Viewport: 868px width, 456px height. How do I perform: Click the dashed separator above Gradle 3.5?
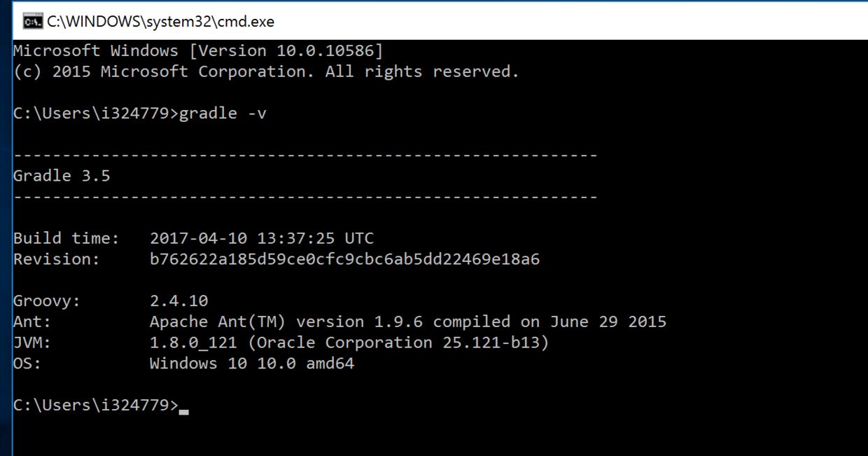tap(305, 155)
